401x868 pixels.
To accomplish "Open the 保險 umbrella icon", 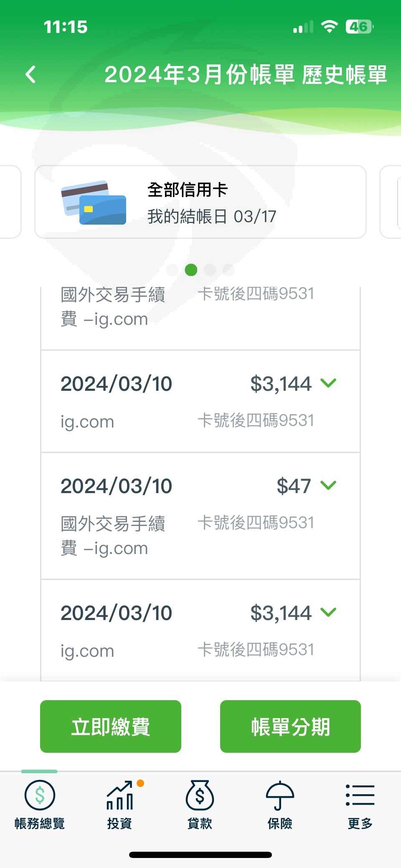I will 280,795.
